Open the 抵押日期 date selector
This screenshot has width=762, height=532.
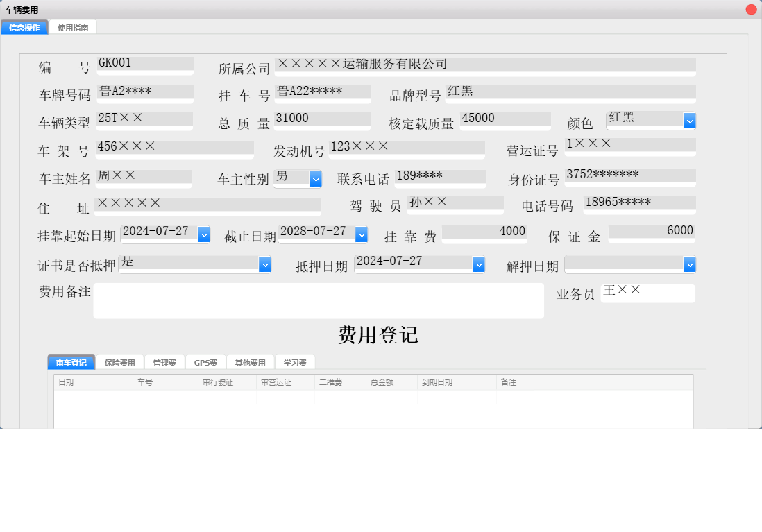point(479,264)
